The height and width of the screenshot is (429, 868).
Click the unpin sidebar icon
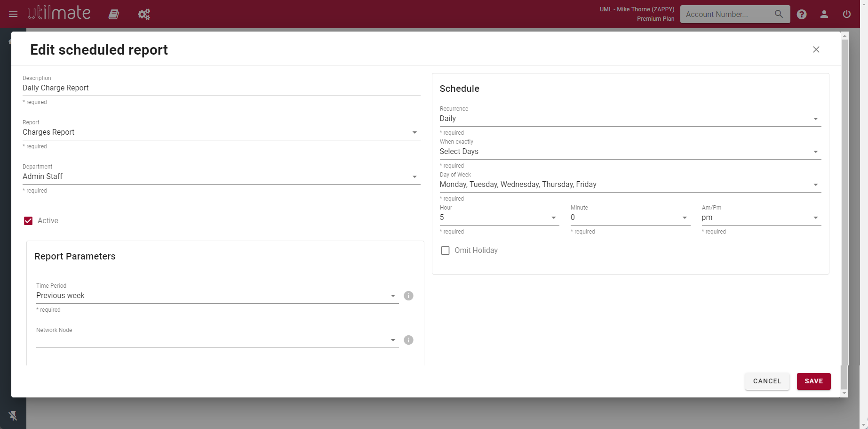click(x=13, y=416)
